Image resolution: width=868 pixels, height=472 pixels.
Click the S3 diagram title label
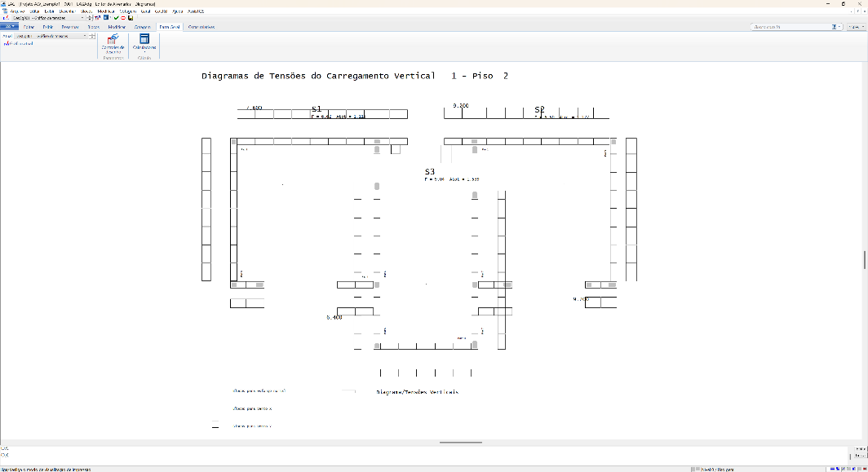(430, 172)
